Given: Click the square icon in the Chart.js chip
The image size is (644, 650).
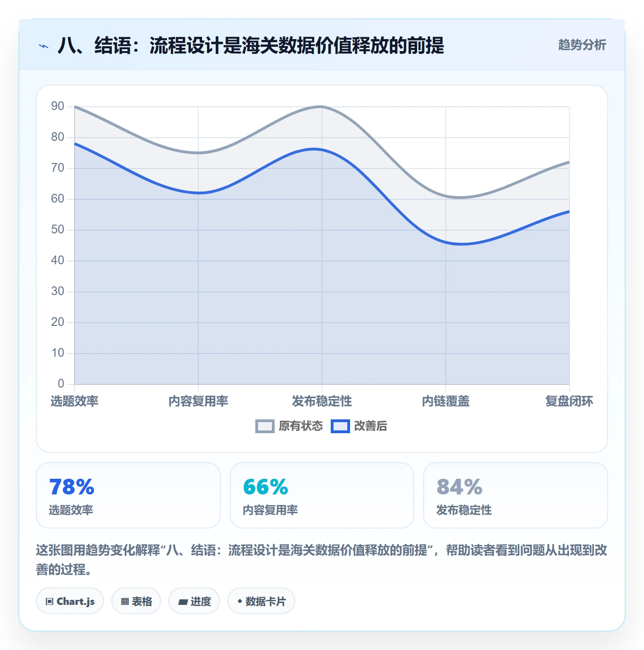Looking at the screenshot, I should (50, 601).
